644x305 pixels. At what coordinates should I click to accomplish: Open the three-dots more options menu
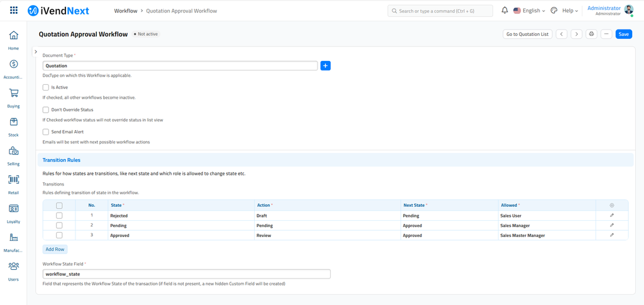point(606,34)
